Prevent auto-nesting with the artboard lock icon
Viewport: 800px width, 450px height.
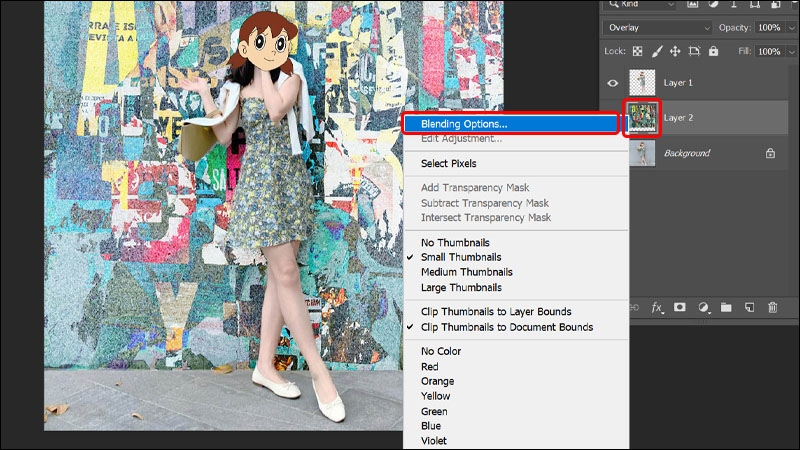pyautogui.click(x=694, y=51)
